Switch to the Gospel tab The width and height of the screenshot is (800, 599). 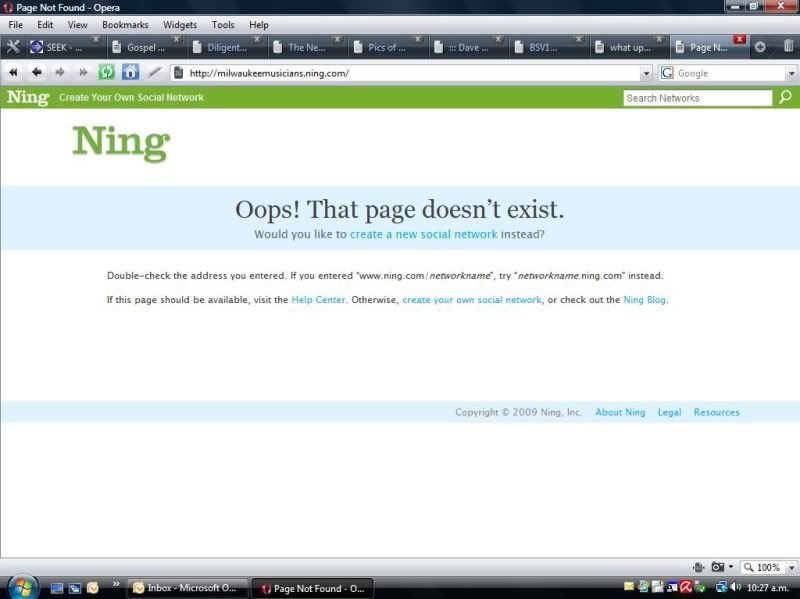(145, 47)
